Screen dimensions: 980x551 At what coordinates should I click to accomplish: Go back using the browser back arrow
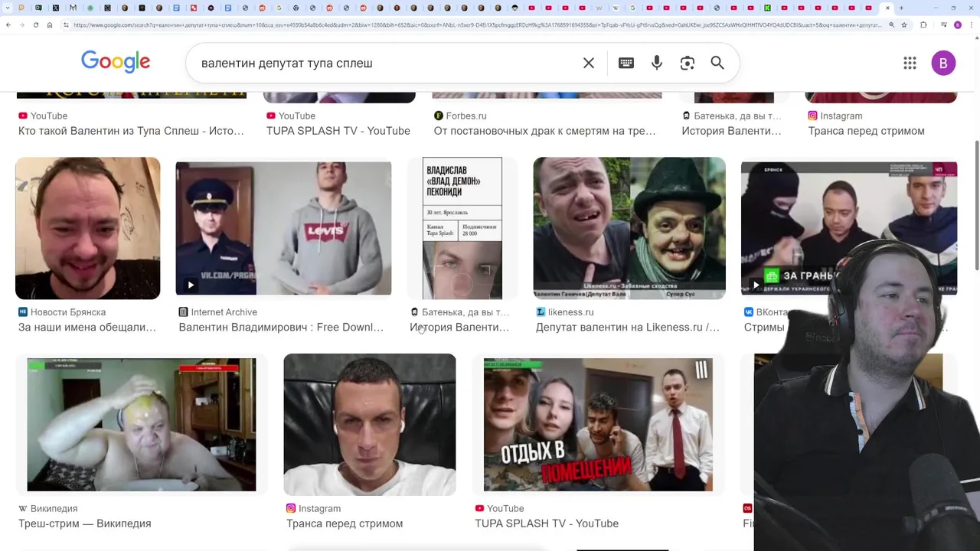pyautogui.click(x=8, y=24)
